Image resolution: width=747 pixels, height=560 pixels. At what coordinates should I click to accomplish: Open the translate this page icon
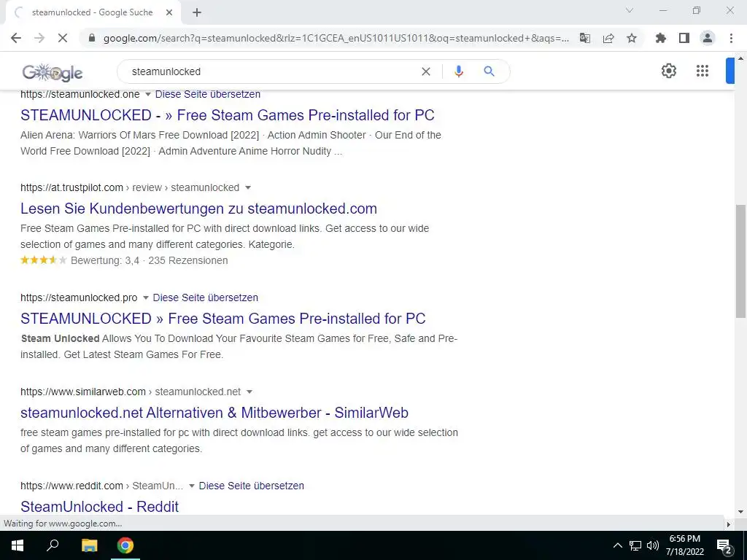click(x=585, y=38)
